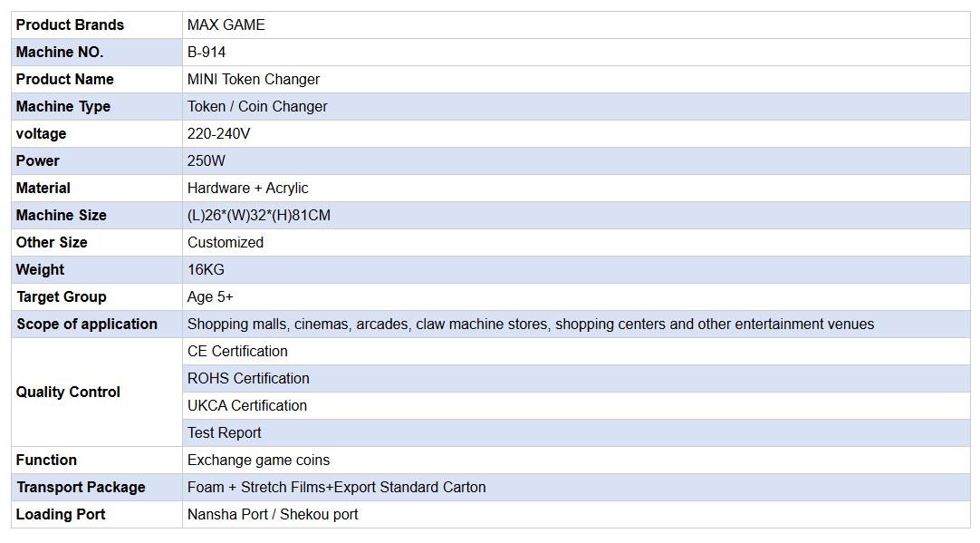Select the "Token / Coin Changer" cell
980x543 pixels.
[x=257, y=107]
